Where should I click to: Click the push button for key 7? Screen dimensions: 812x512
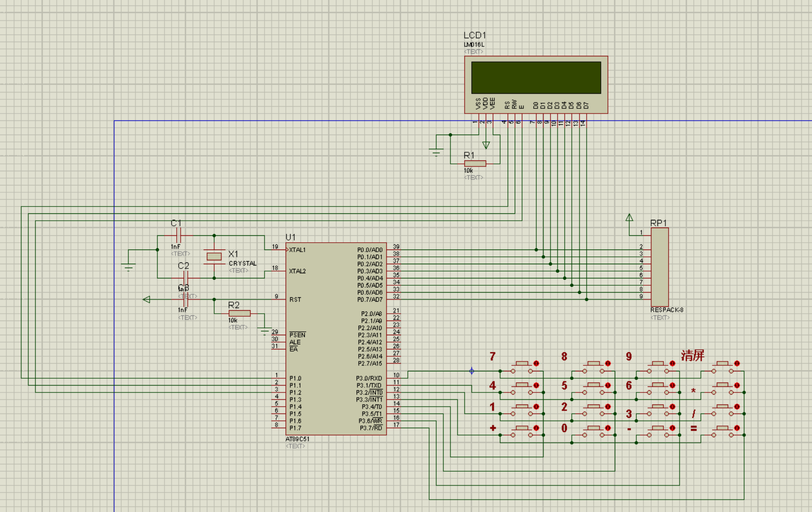(522, 366)
